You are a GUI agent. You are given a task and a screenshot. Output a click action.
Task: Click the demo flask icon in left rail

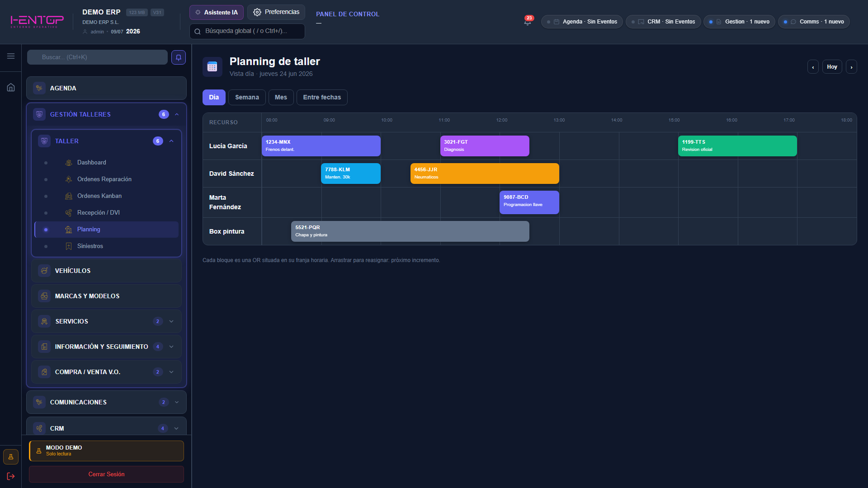coord(11,457)
